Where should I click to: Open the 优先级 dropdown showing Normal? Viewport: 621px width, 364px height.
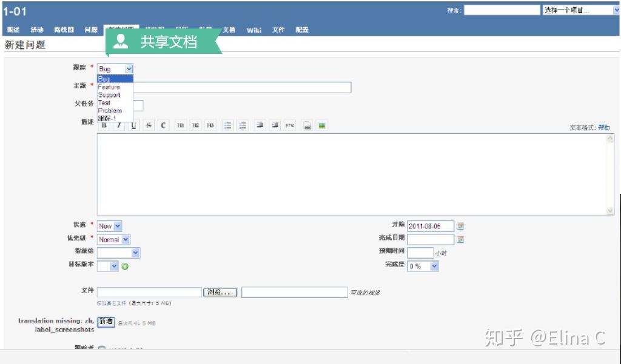tap(113, 239)
